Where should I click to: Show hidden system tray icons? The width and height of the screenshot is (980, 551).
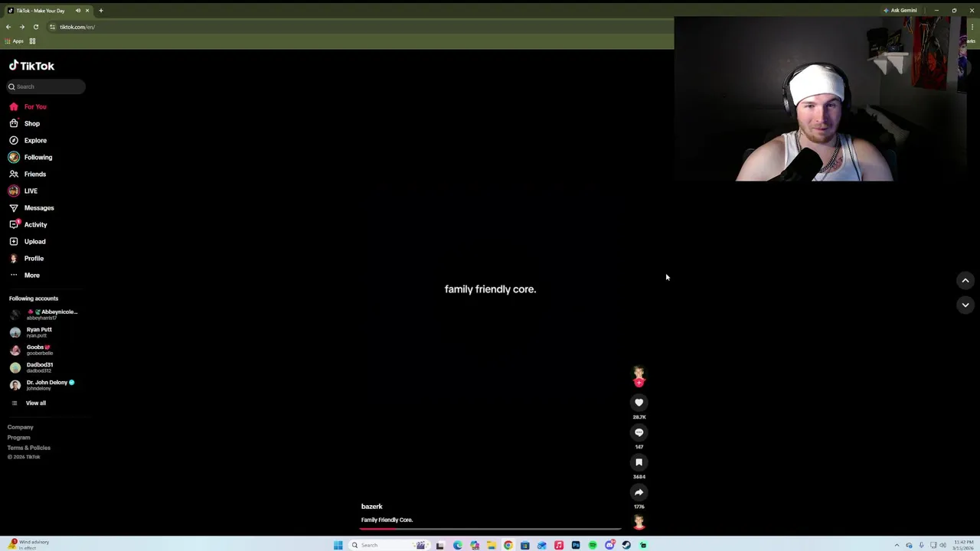pyautogui.click(x=897, y=545)
